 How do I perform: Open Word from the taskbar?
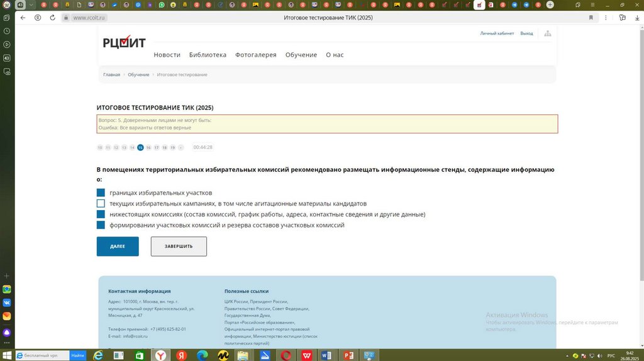tap(327, 355)
